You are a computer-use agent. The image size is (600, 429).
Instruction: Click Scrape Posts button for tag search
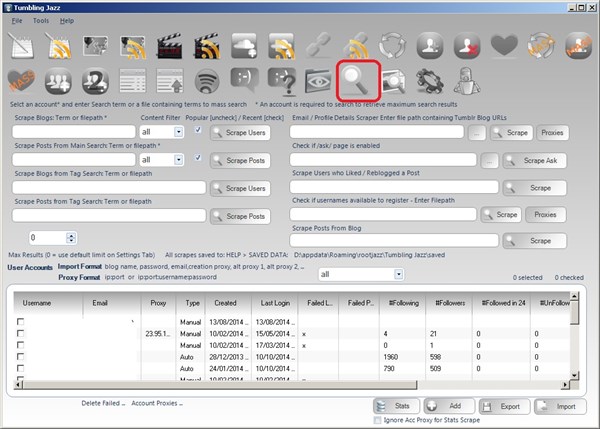click(240, 216)
